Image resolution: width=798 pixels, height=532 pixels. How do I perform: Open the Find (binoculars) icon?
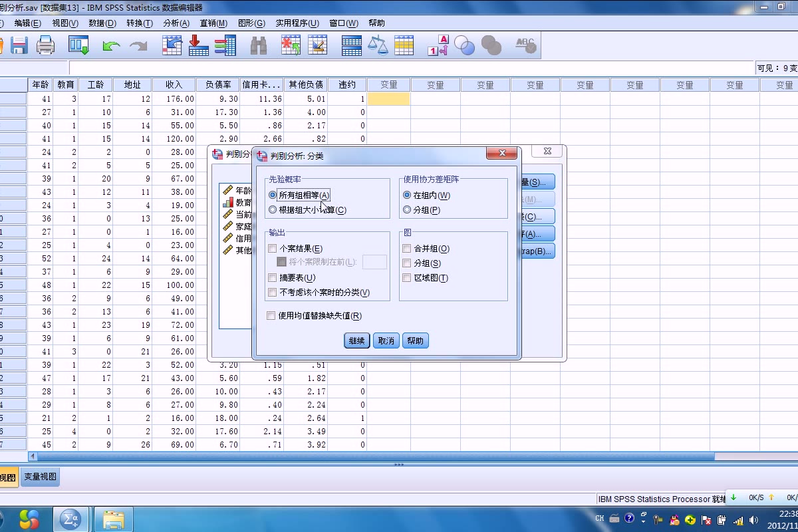point(258,45)
